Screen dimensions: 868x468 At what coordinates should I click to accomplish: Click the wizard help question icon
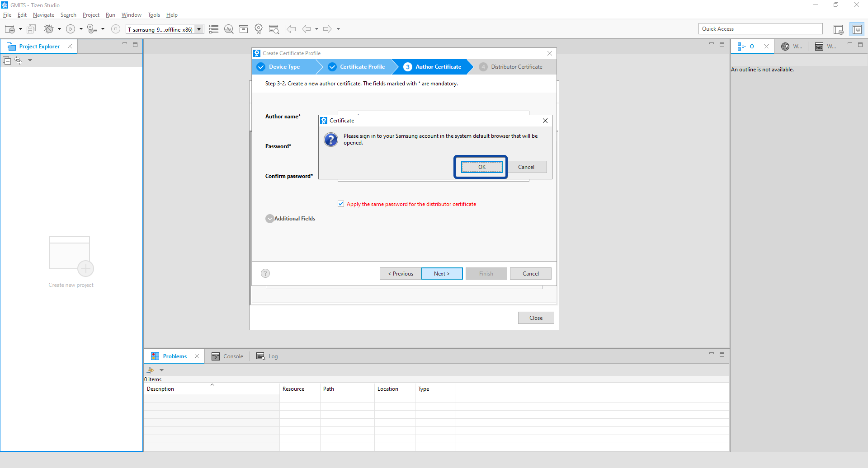pos(265,273)
